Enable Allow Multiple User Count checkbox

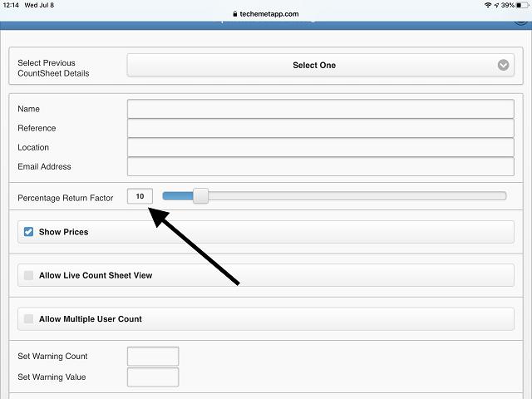29,319
